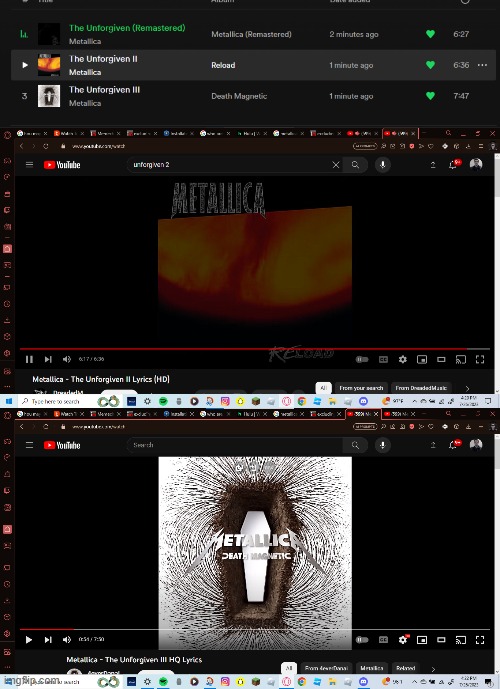Open the Reload album link in Spotify
This screenshot has width=500, height=689.
coord(223,65)
